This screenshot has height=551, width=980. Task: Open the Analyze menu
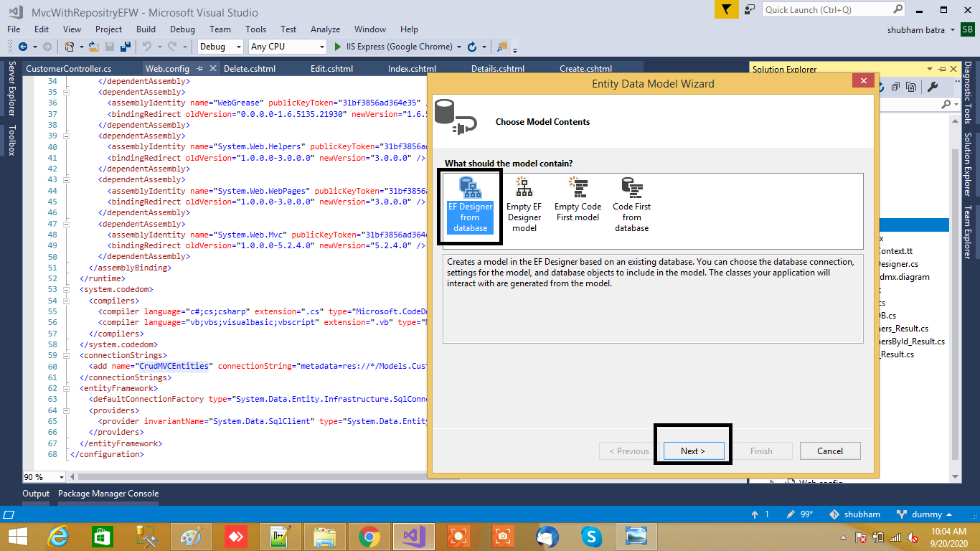pos(325,29)
